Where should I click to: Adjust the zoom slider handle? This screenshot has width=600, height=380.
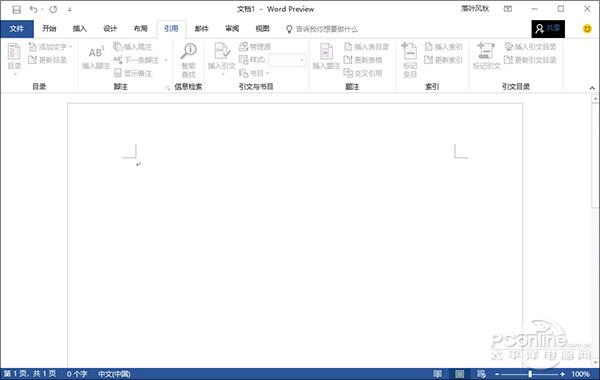click(x=530, y=374)
